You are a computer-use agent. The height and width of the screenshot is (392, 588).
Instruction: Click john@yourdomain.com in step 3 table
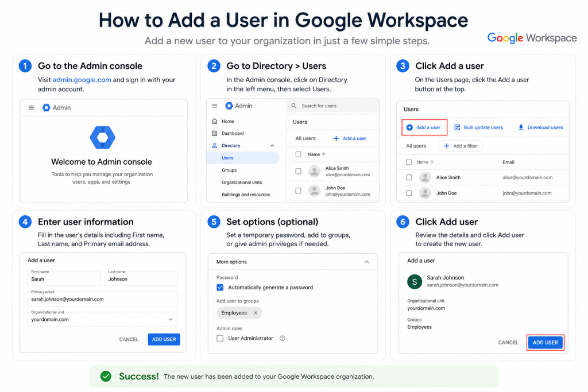pyautogui.click(x=527, y=193)
